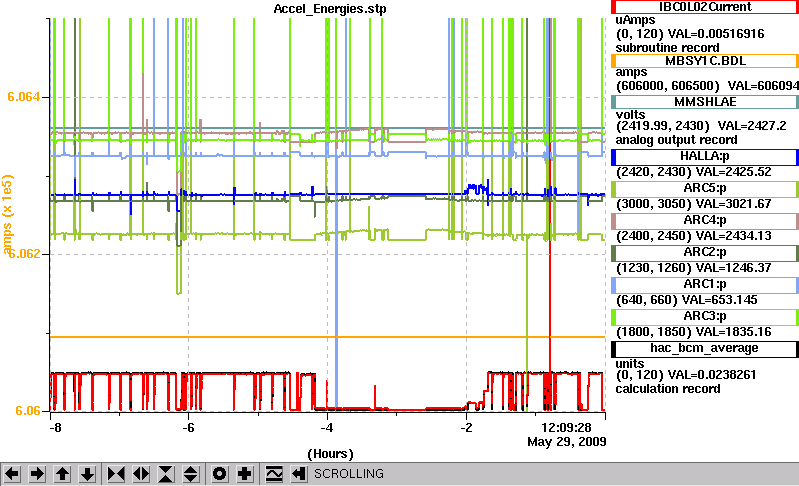
Task: Click the return-to-scrolling arrow icon
Action: tap(299, 474)
